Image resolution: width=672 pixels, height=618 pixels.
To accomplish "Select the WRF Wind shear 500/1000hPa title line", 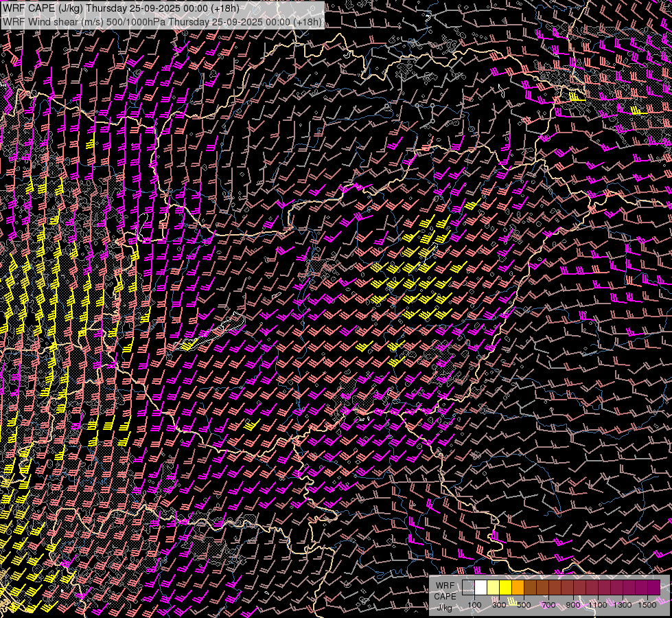I will point(162,22).
